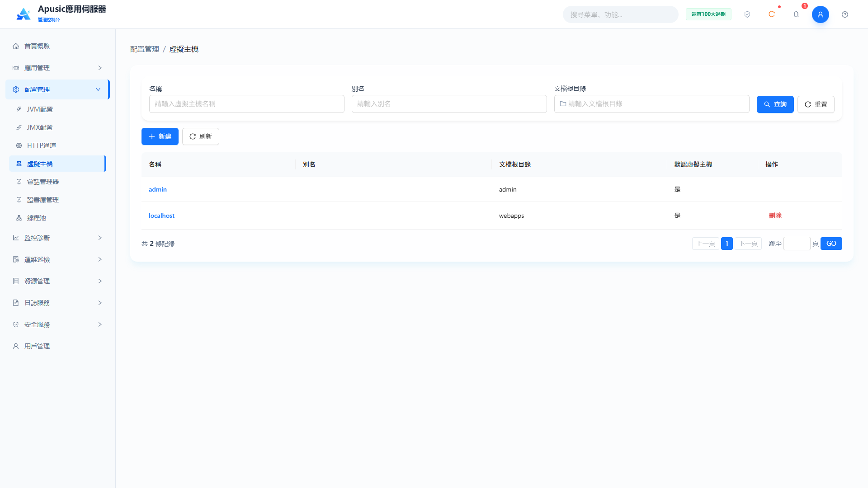Viewport: 868px width, 488px height.
Task: Open the 會話管理器 menu item
Action: [x=57, y=182]
